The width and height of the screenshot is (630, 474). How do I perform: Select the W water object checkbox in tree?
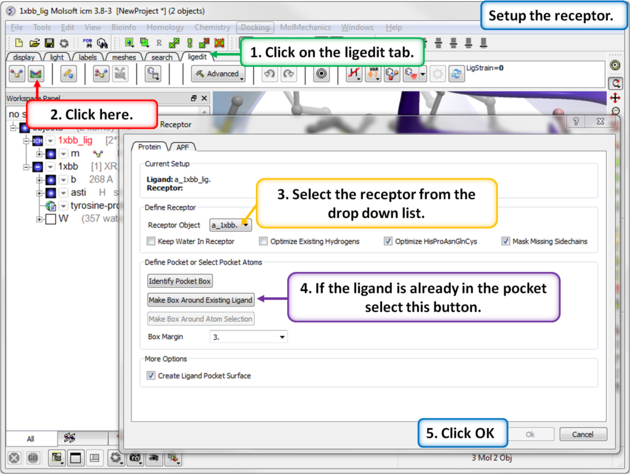(x=49, y=218)
